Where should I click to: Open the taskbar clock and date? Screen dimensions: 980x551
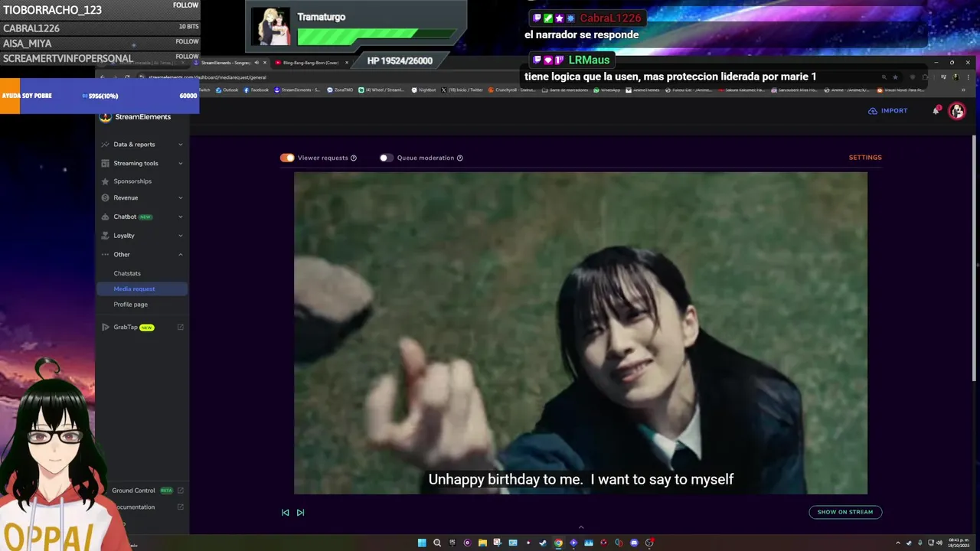(959, 543)
